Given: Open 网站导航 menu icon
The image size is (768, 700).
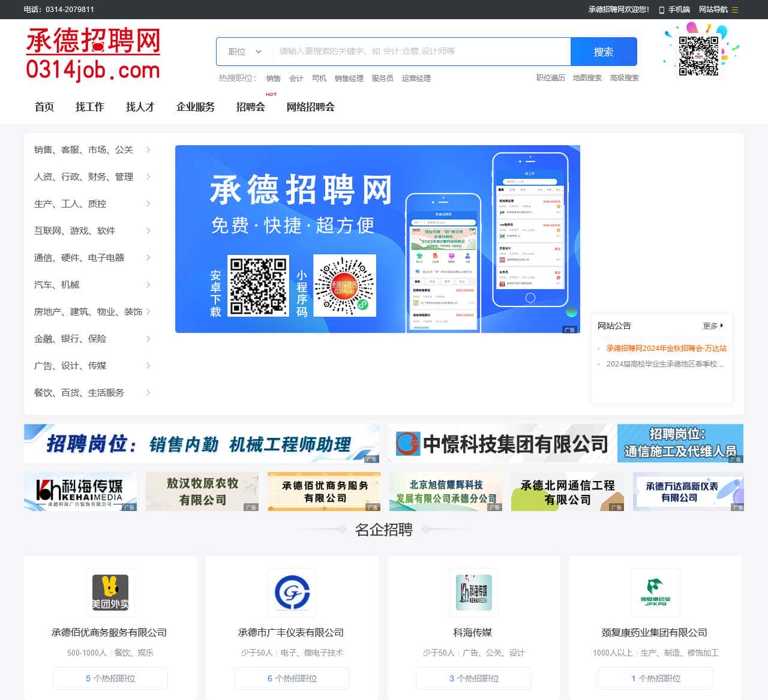Looking at the screenshot, I should click(x=735, y=10).
